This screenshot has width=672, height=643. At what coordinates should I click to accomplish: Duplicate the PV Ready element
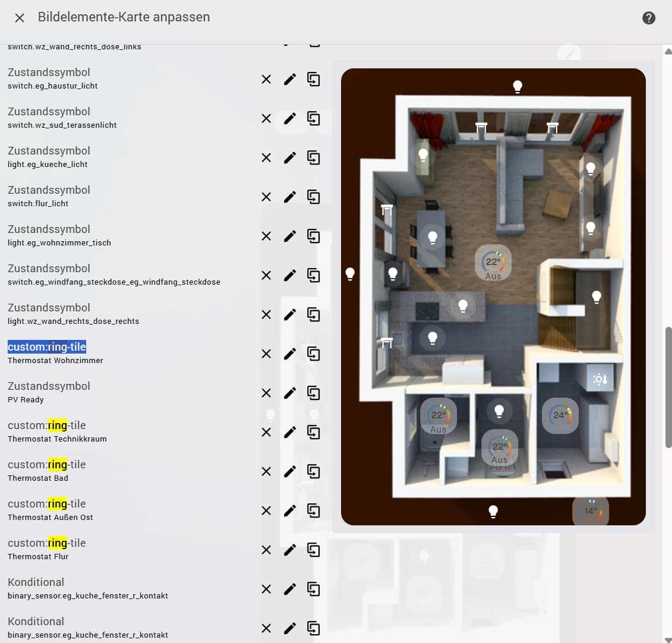313,393
